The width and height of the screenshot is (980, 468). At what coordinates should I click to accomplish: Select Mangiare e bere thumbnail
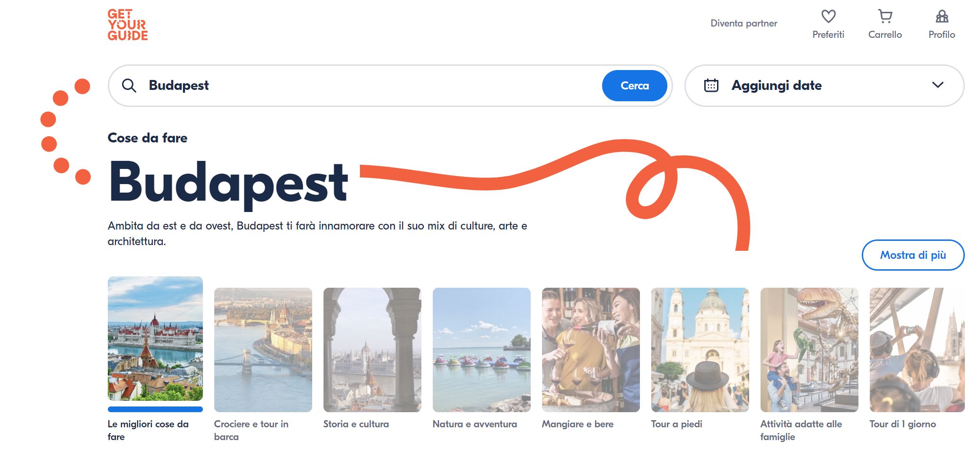click(x=591, y=350)
